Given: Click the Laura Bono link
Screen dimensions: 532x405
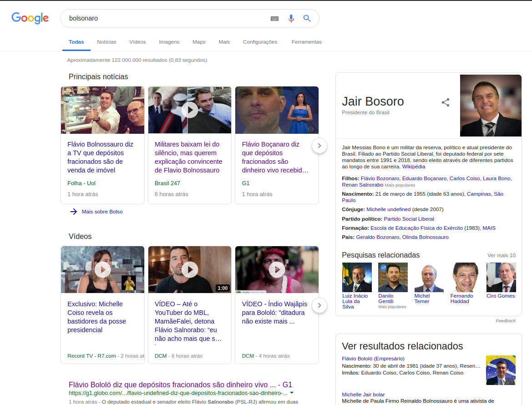Looking at the screenshot, I should pyautogui.click(x=497, y=178).
